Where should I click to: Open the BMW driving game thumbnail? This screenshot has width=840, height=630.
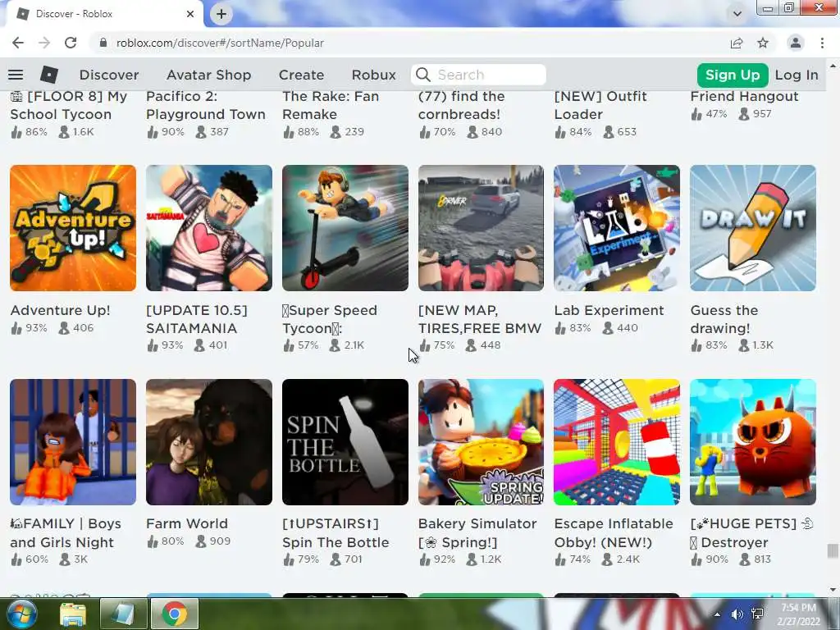point(481,228)
